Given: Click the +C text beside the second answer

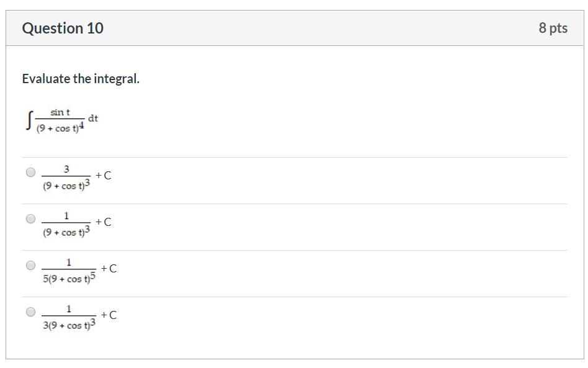Looking at the screenshot, I should [x=104, y=220].
